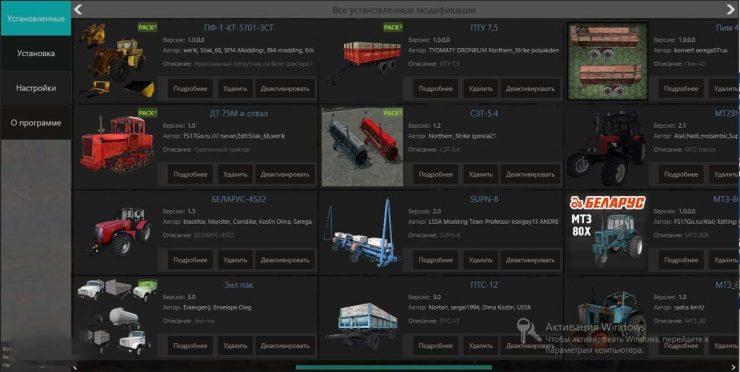Select the yellow ПФ-1-КТ-5701 loader thumbnail
Viewport: 740px width, 372px height.
117,61
